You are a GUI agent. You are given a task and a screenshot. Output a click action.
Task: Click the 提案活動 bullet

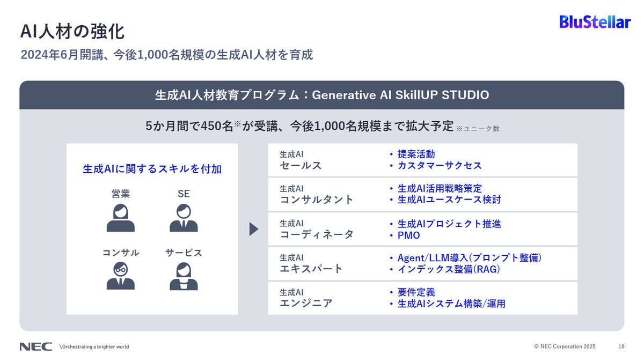tap(412, 154)
